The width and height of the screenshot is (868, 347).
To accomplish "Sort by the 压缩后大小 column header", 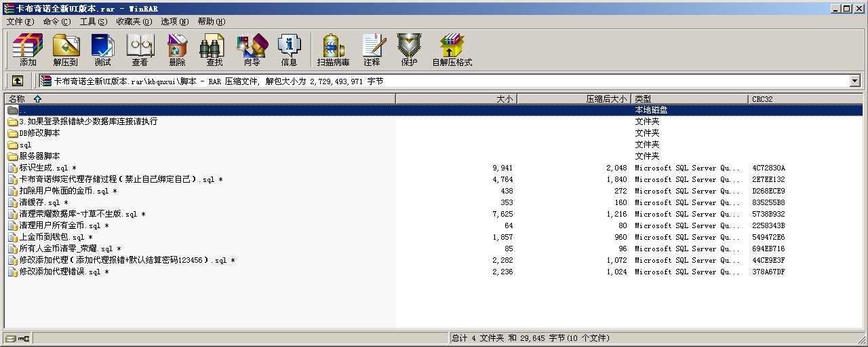I will (574, 98).
